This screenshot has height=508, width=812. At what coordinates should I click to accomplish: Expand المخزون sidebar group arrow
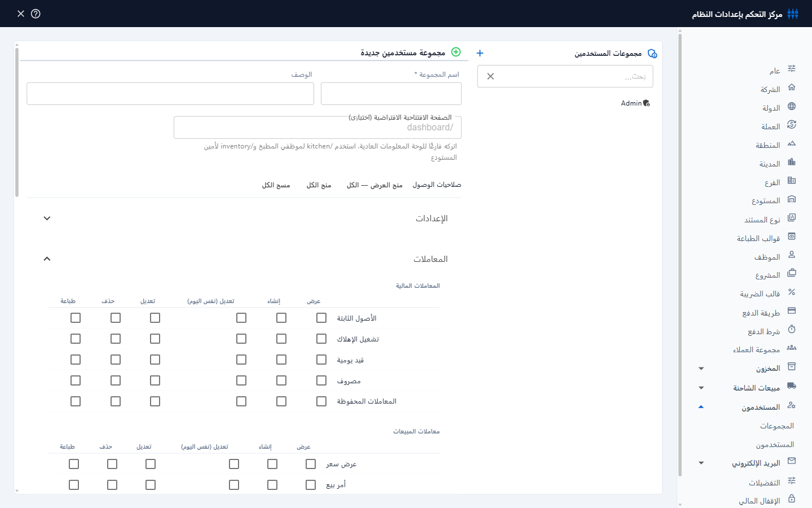tap(701, 369)
